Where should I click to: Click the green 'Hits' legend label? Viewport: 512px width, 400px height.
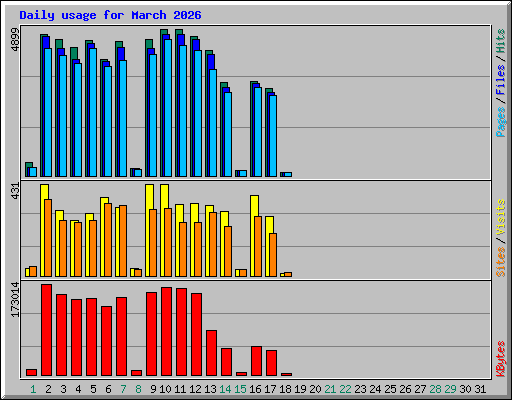tap(501, 41)
